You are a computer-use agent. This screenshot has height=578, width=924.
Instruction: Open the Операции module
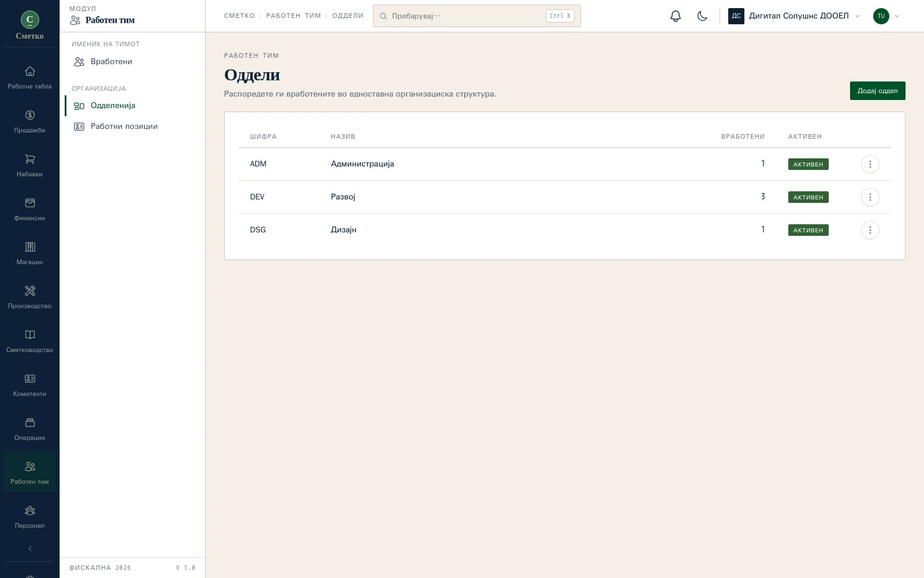click(x=29, y=429)
